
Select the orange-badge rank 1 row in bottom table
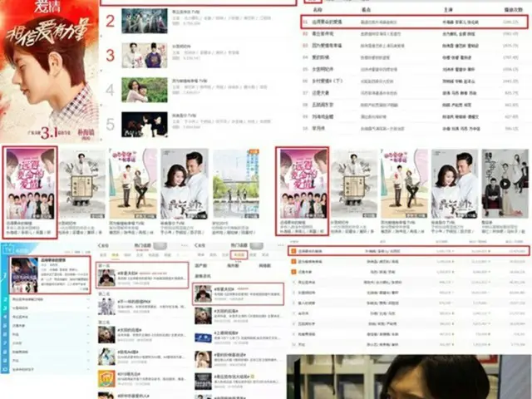(409, 251)
